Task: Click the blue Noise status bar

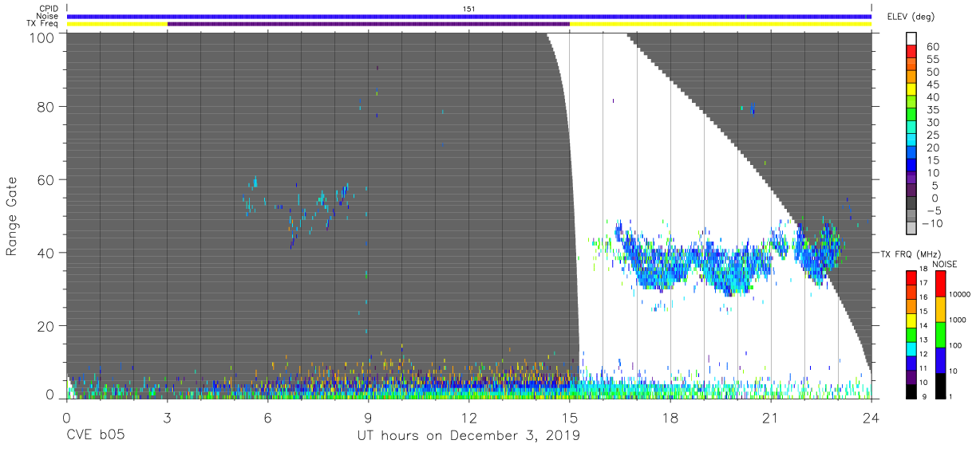Action: click(x=469, y=16)
